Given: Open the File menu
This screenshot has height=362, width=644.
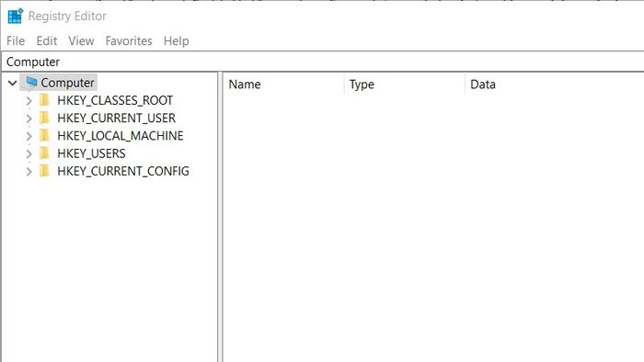Looking at the screenshot, I should tap(16, 41).
